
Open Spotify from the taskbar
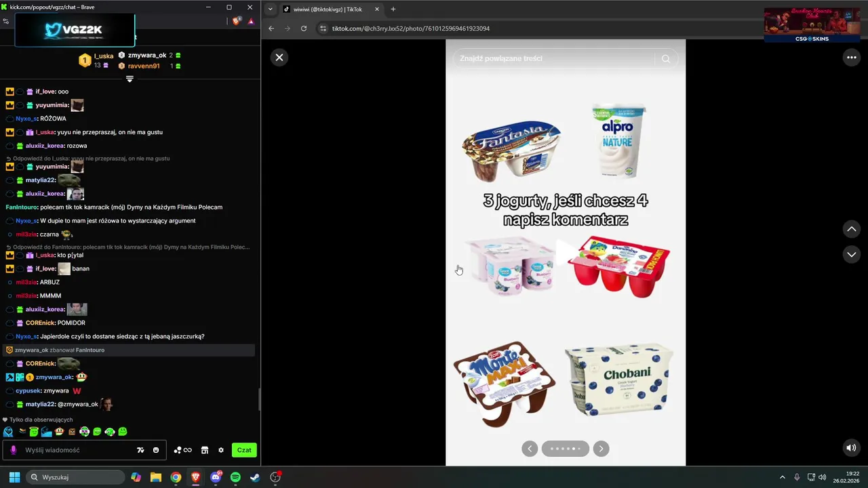(x=235, y=477)
